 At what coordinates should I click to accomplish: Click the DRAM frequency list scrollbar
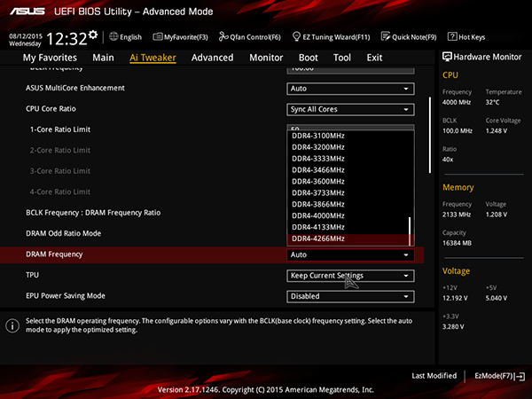point(410,231)
